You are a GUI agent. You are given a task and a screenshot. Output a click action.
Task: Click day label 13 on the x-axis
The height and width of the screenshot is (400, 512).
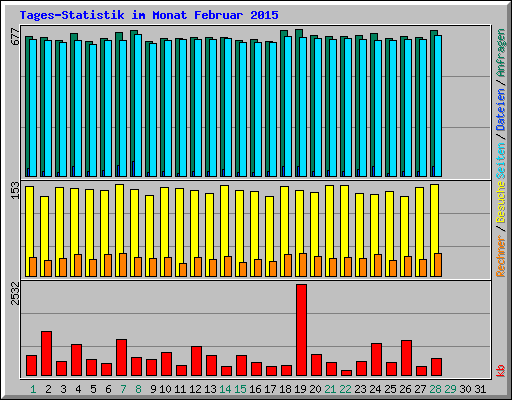(210, 389)
